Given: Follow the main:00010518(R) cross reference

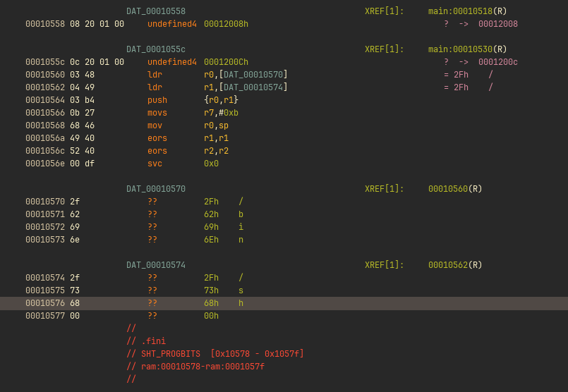Looking at the screenshot, I should [467, 11].
